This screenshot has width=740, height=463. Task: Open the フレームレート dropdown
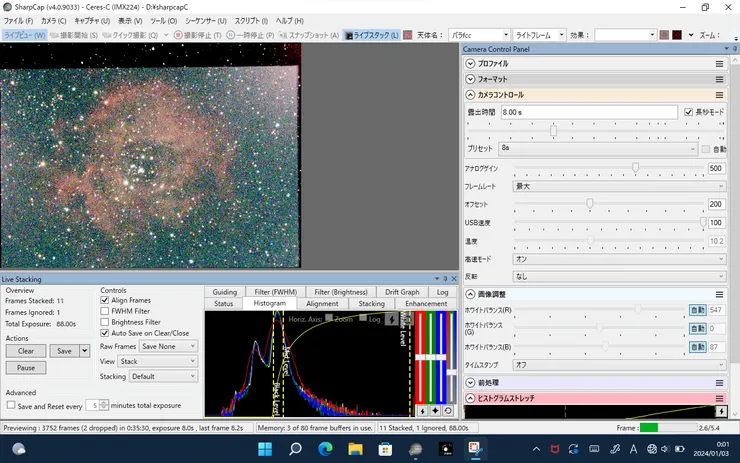(x=619, y=186)
